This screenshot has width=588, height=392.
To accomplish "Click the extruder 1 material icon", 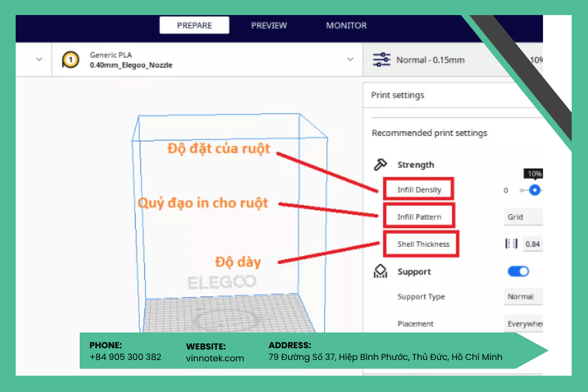I will (71, 60).
